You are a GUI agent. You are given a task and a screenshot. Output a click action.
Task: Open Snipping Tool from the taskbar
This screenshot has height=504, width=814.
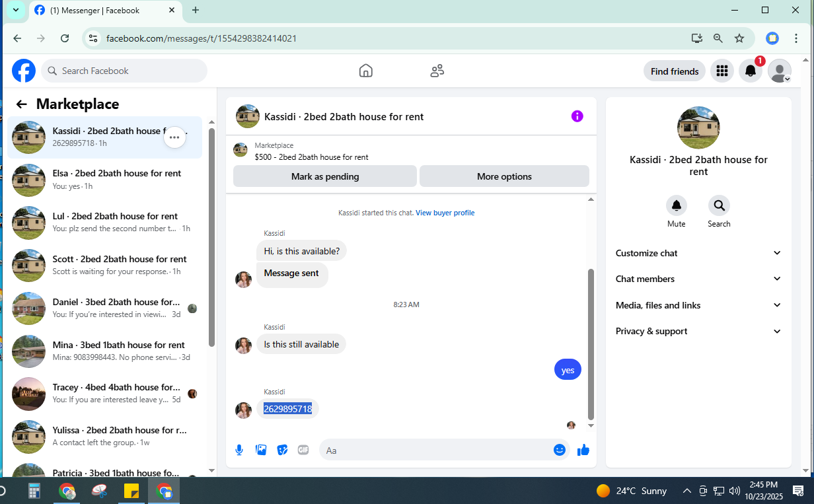[x=99, y=491]
